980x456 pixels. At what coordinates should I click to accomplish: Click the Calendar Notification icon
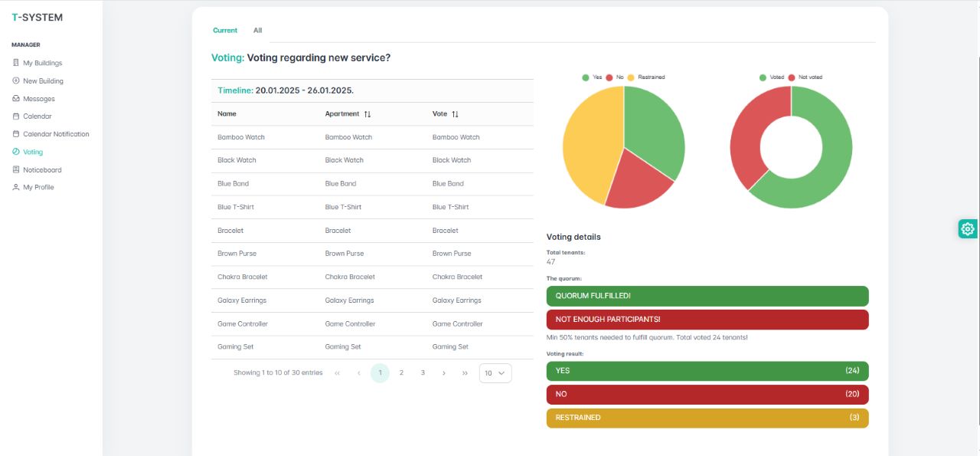(15, 133)
